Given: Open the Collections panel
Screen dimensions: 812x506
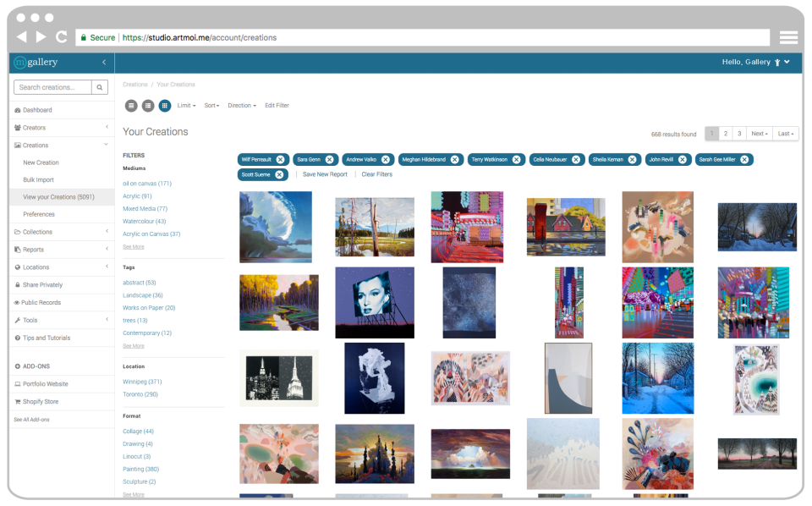Looking at the screenshot, I should pyautogui.click(x=37, y=231).
